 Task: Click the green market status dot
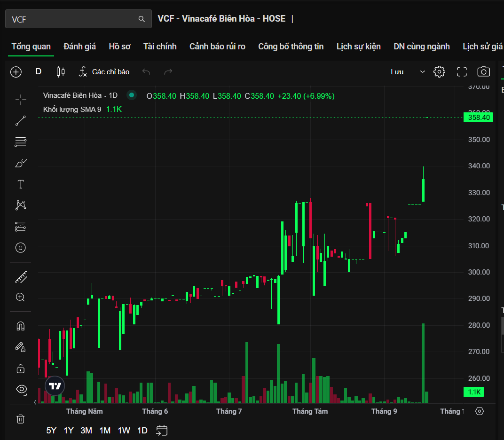pyautogui.click(x=132, y=95)
